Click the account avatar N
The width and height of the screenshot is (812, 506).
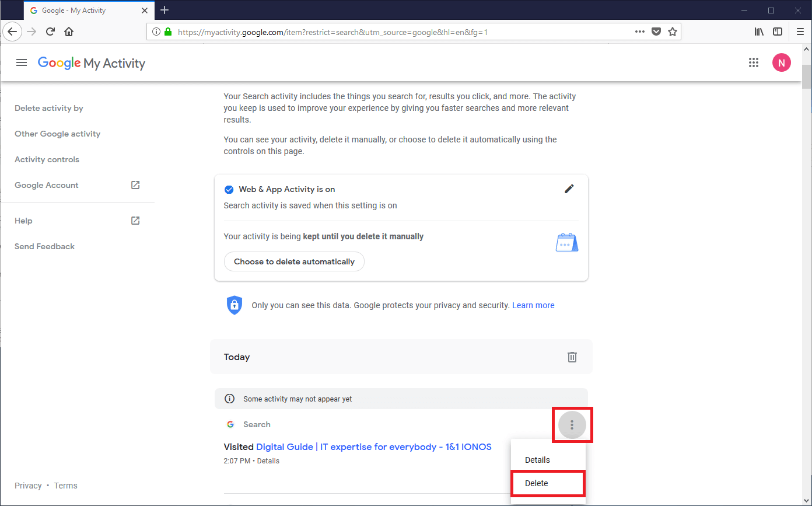tap(781, 62)
